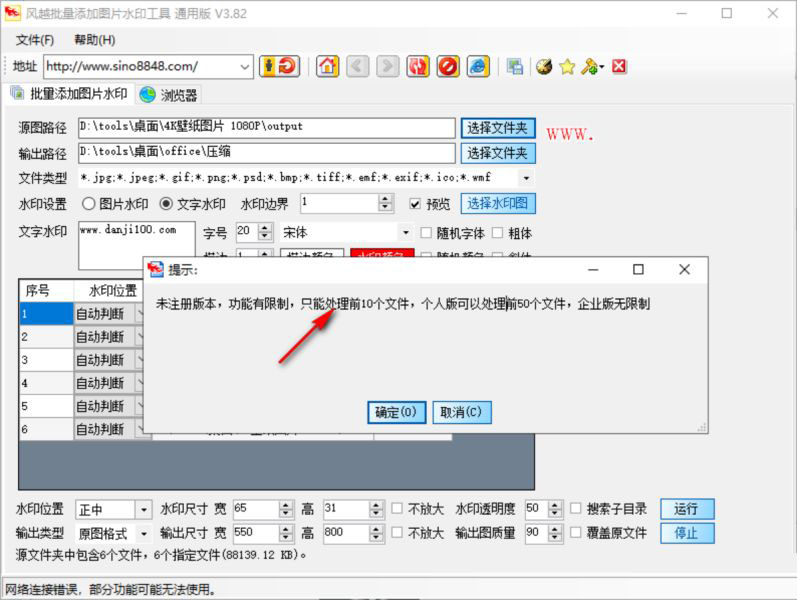
Task: Adjust the 水印边界 spinner arrows
Action: pyautogui.click(x=386, y=203)
